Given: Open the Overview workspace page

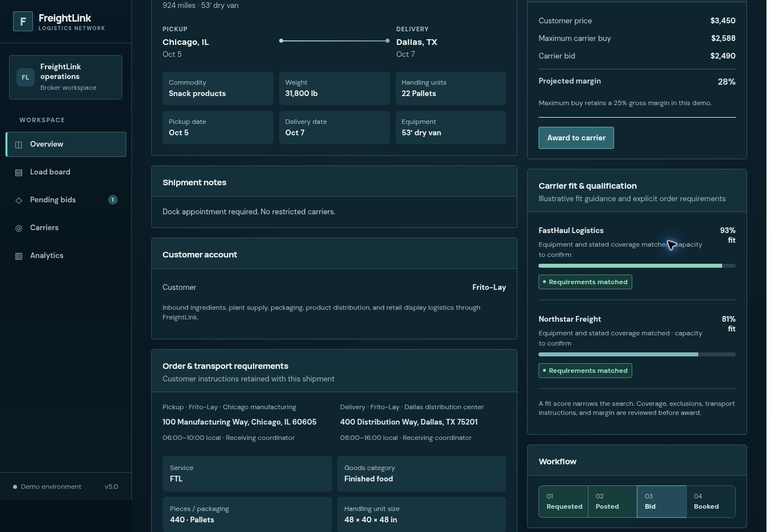Looking at the screenshot, I should point(66,144).
